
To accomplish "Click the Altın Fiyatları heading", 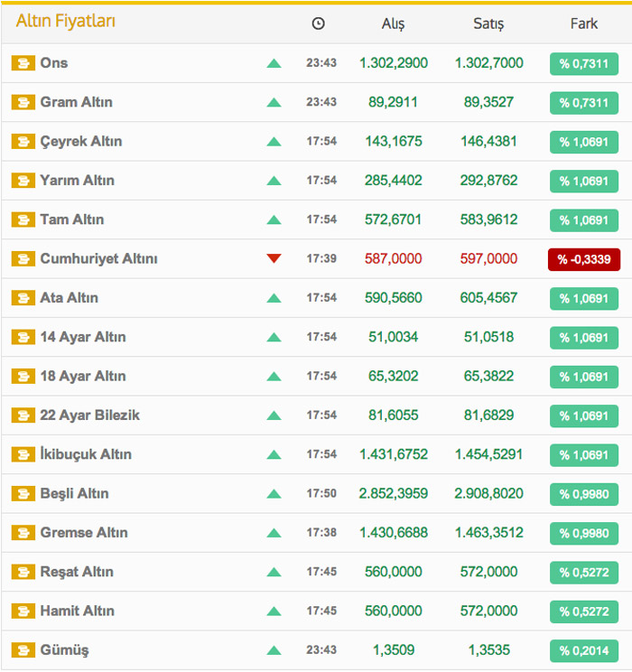I will pos(66,21).
